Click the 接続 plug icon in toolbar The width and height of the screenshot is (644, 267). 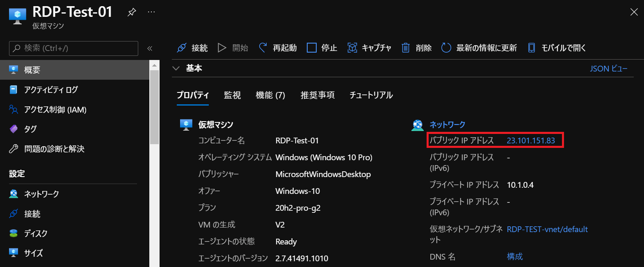click(x=181, y=48)
